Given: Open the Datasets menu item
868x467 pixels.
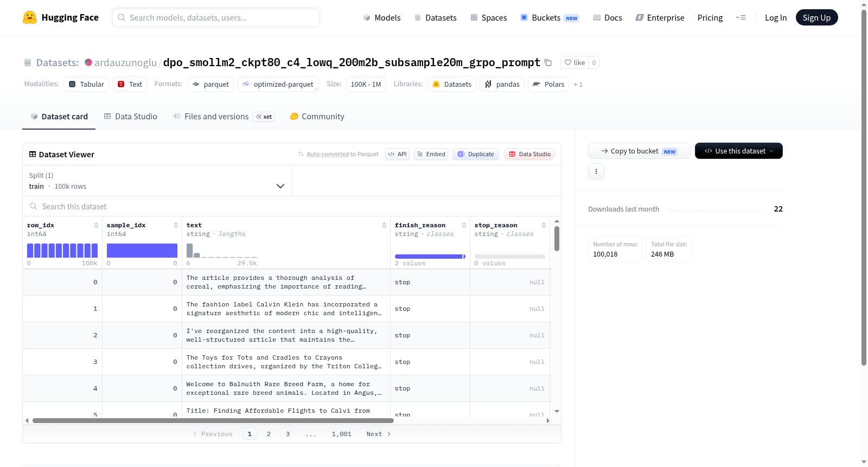Looking at the screenshot, I should (436, 18).
